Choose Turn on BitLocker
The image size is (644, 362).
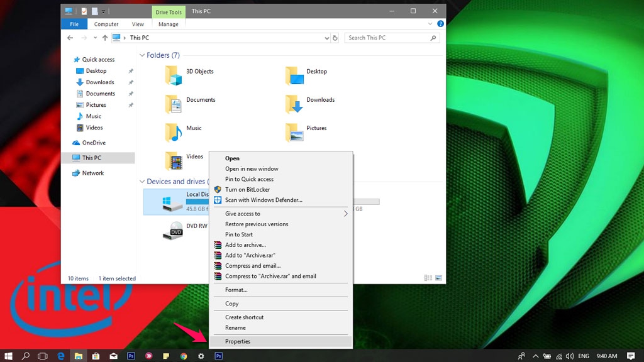tap(281, 189)
